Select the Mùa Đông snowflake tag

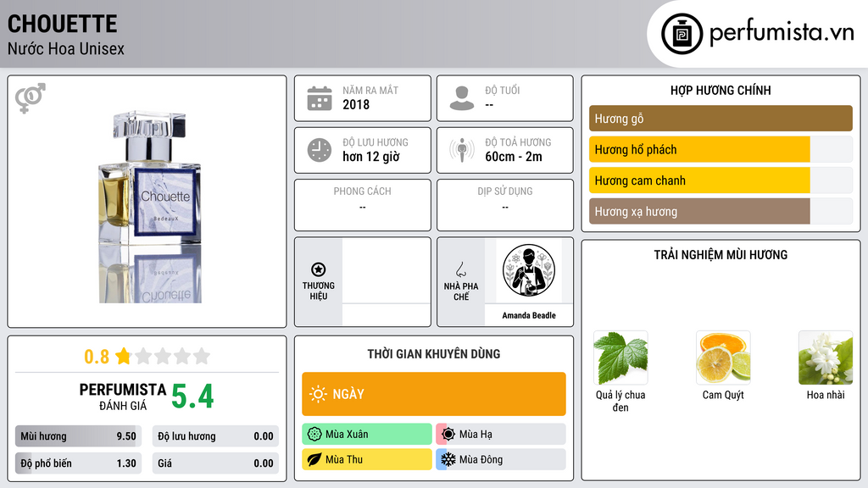pyautogui.click(x=501, y=459)
